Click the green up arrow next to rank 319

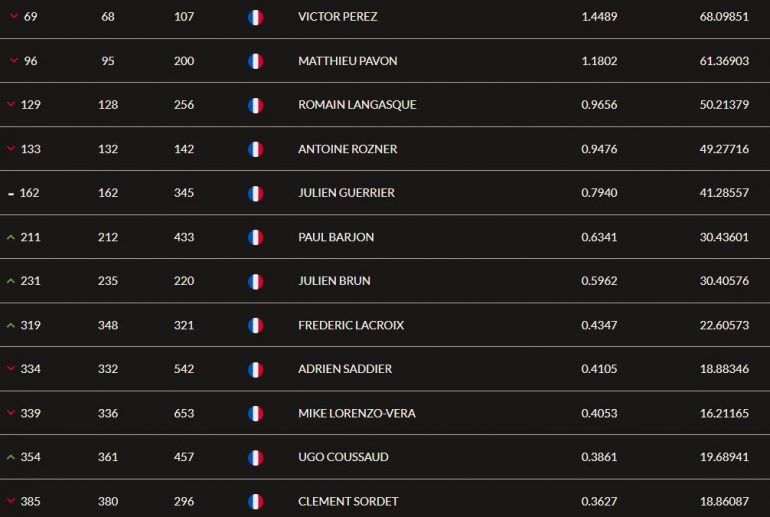tap(11, 326)
